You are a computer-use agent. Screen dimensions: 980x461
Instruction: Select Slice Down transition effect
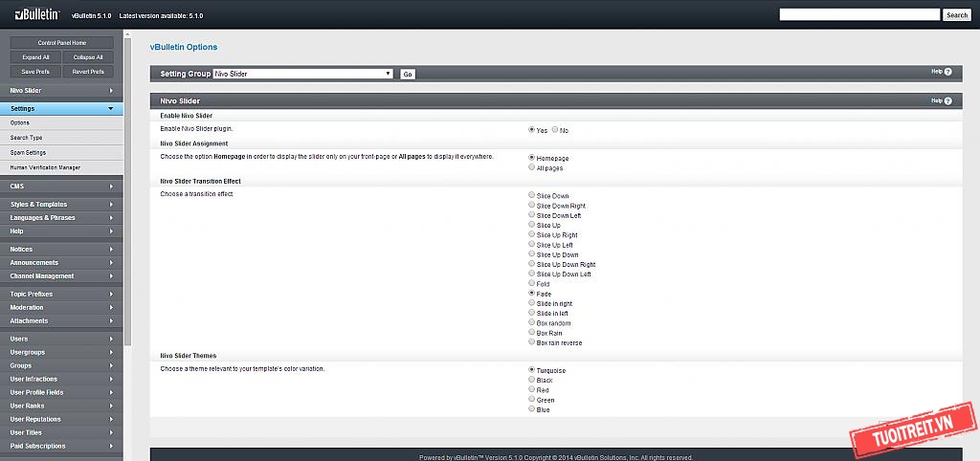click(x=532, y=195)
